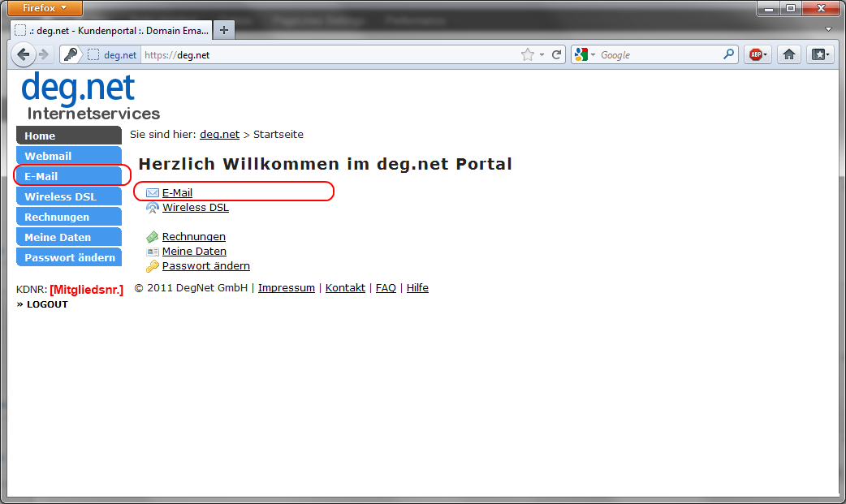Click the Rechnungen money icon
The height and width of the screenshot is (504, 846).
152,237
